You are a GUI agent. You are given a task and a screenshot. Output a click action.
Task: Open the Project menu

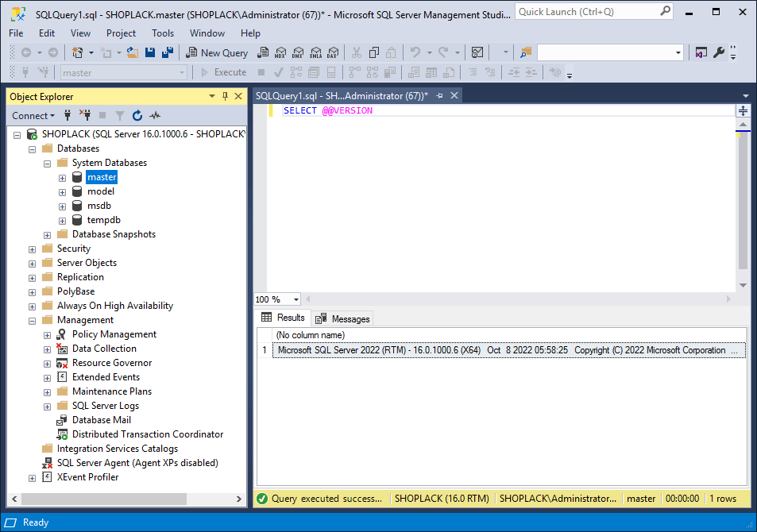click(x=122, y=33)
